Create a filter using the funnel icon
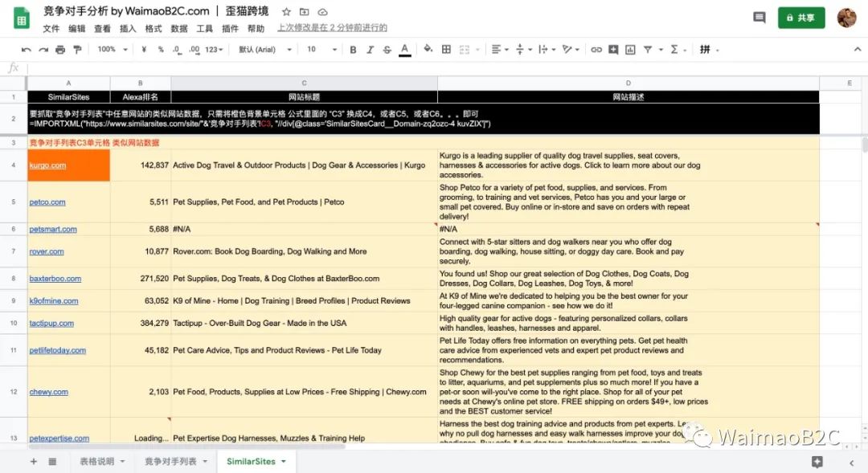The image size is (868, 473). click(647, 49)
